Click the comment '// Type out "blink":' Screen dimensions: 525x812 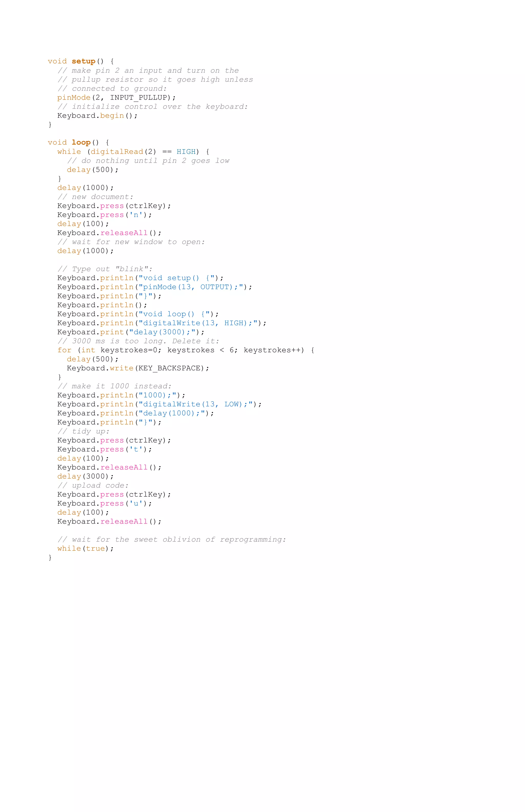click(105, 269)
